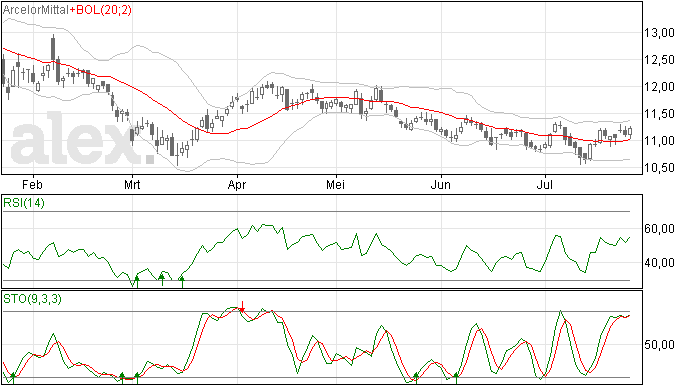Click the +BOL(20;2) indicator label
Image resolution: width=690 pixels, height=387 pixels.
click(100, 10)
